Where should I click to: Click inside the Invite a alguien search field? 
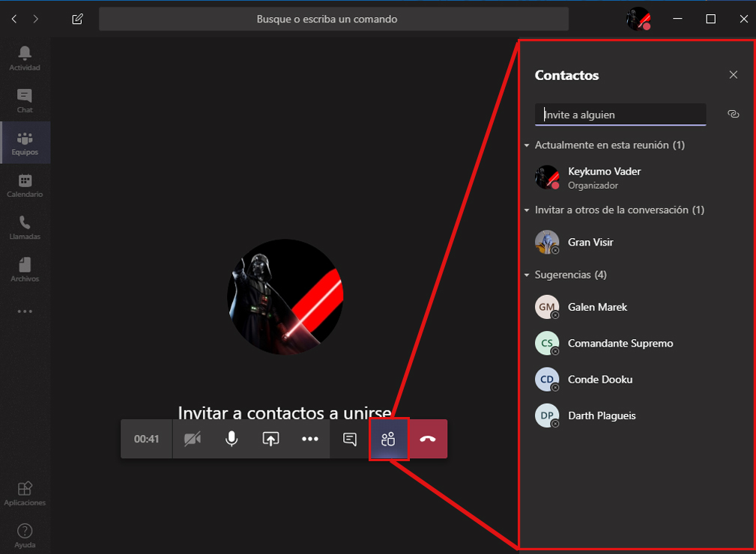pyautogui.click(x=620, y=114)
